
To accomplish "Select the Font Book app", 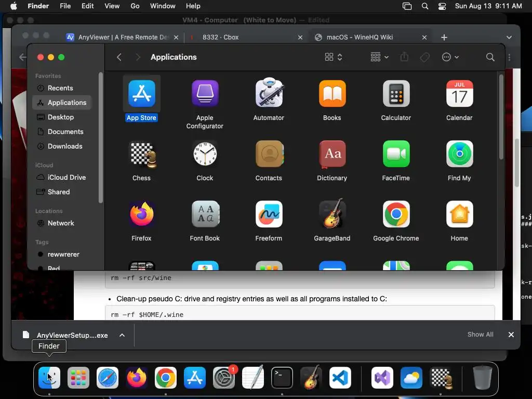I will [205, 214].
